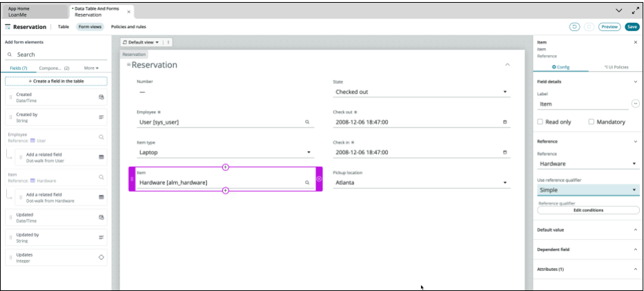Screen dimensions: 644x291
Task: Click the round icon beside the Label input
Action: pos(635,103)
